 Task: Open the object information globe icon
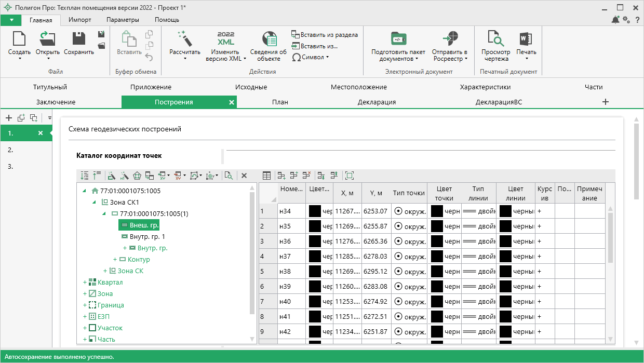coord(269,39)
